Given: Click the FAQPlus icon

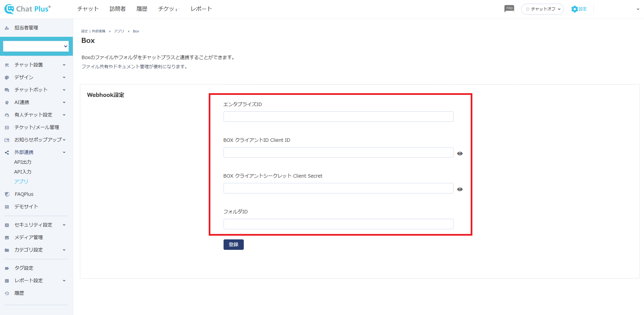Looking at the screenshot, I should 7,194.
